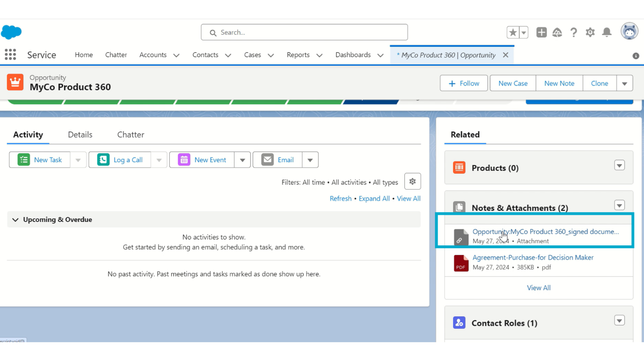Click the New Task button

(40, 160)
